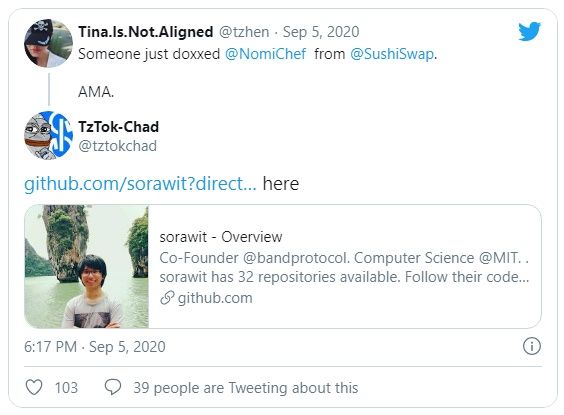Screen dimensions: 564x415
Task: Open the 39 people are Tweeting about this link
Action: point(246,388)
